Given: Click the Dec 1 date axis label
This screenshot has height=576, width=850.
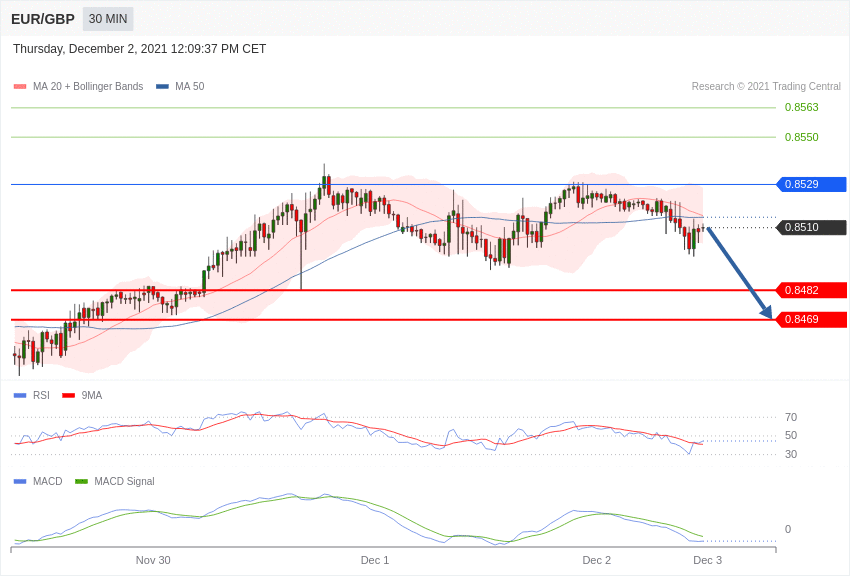Looking at the screenshot, I should click(375, 560).
